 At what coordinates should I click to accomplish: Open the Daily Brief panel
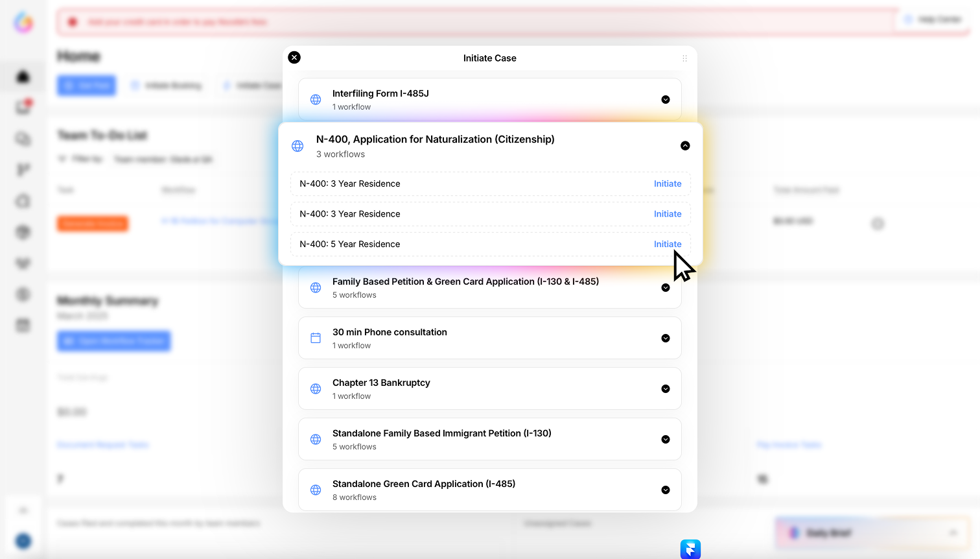tap(872, 533)
